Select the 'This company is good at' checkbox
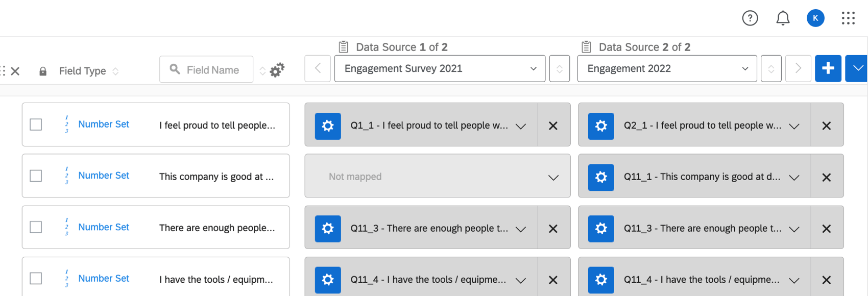Viewport: 868px width, 296px height. click(36, 176)
